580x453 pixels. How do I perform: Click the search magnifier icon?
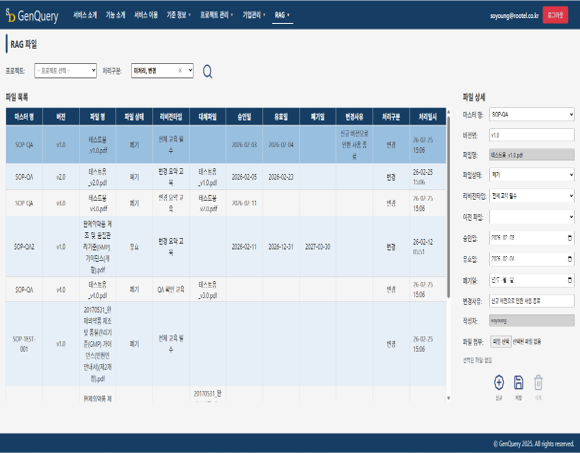(x=208, y=71)
